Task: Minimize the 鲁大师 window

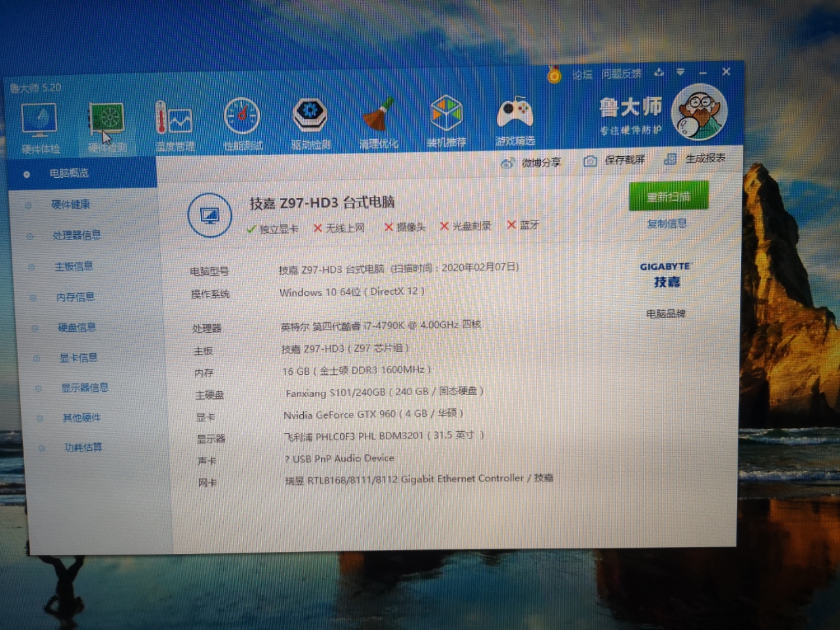Action: 703,72
